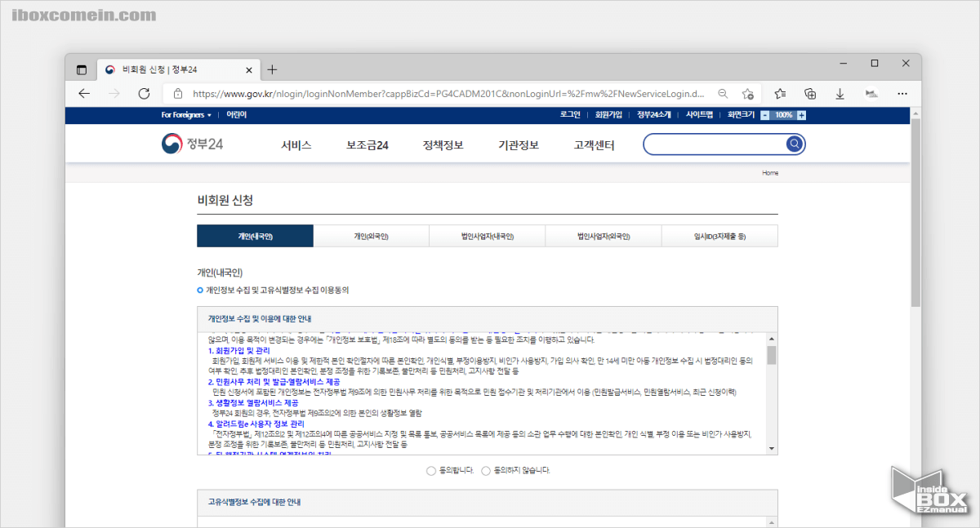Open the Downloads icon in the toolbar
This screenshot has height=528, width=980.
tap(840, 94)
